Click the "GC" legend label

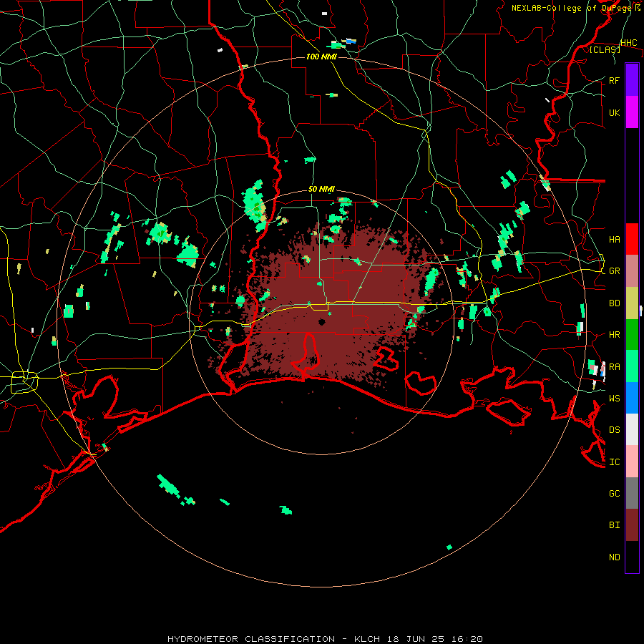coord(615,493)
